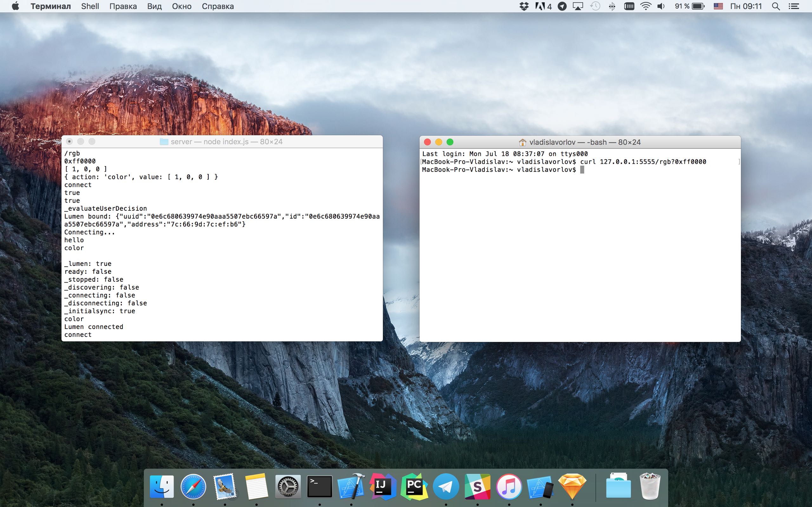Open Notification Center list icon
Screen dimensions: 812x507
[x=794, y=6]
